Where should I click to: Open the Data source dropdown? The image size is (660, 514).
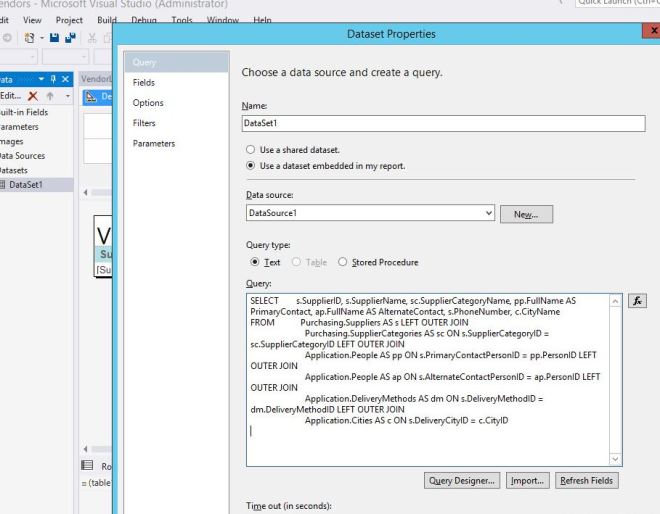487,213
